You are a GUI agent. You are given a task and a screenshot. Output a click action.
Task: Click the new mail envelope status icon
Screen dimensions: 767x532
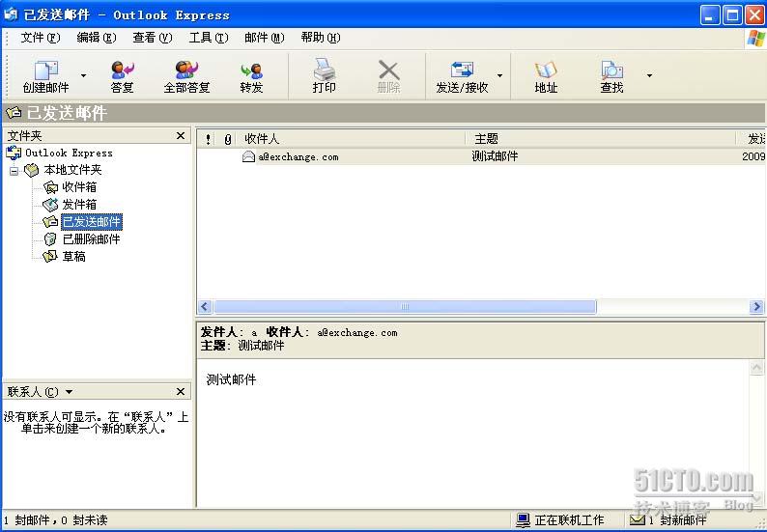[637, 519]
